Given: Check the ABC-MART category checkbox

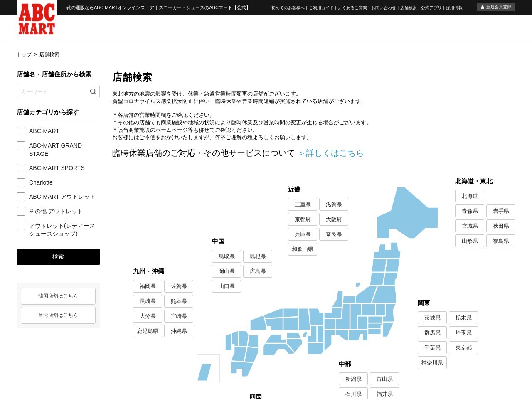Looking at the screenshot, I should point(21,131).
